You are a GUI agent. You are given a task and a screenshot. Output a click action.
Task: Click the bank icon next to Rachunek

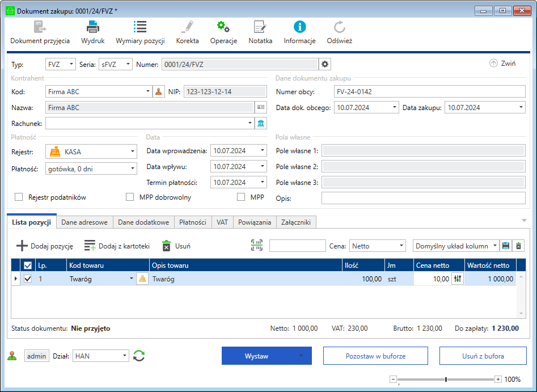(261, 123)
